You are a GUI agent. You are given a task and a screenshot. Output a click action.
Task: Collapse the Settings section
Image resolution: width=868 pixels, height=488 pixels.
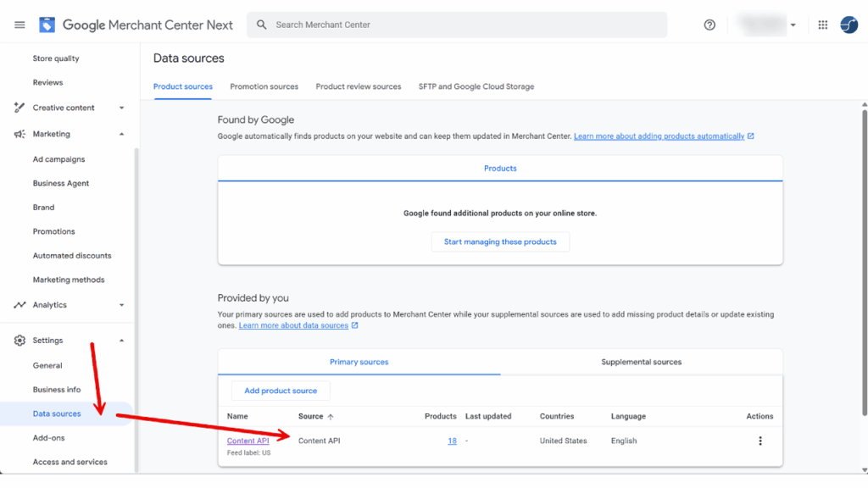tap(120, 340)
